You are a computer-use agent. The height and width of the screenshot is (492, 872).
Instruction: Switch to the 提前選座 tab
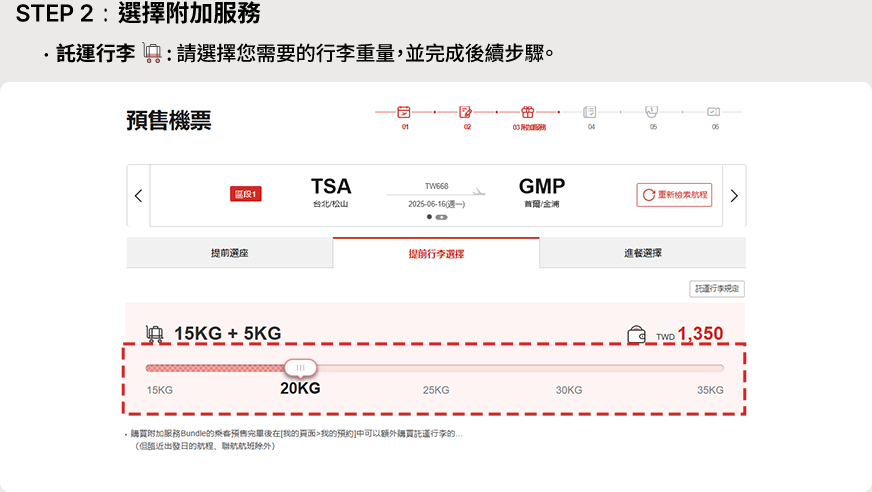pos(229,253)
